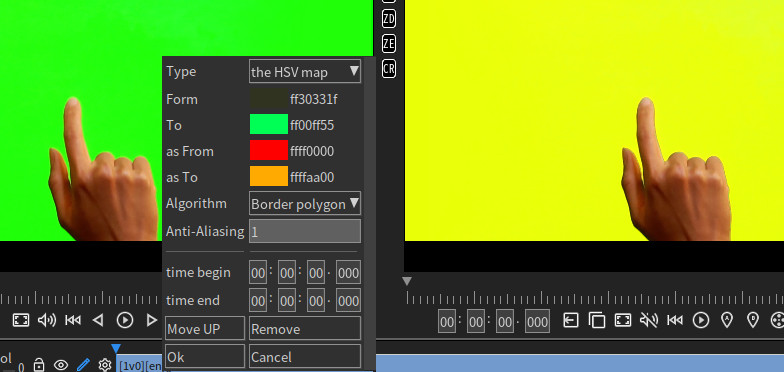This screenshot has width=784, height=372.
Task: Click the time begin minutes field
Action: click(287, 272)
